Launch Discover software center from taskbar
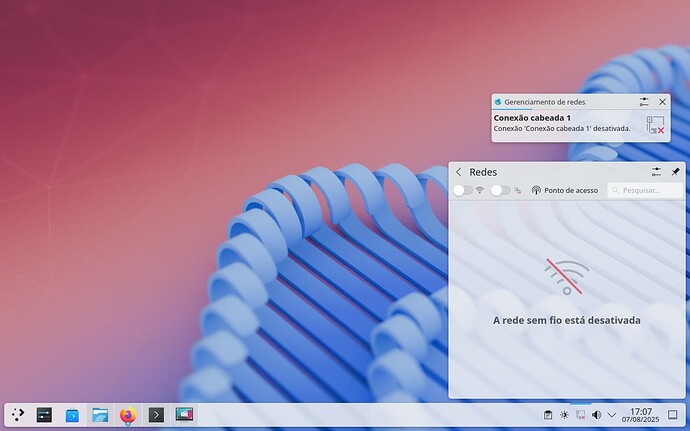The image size is (690, 431). (x=72, y=414)
